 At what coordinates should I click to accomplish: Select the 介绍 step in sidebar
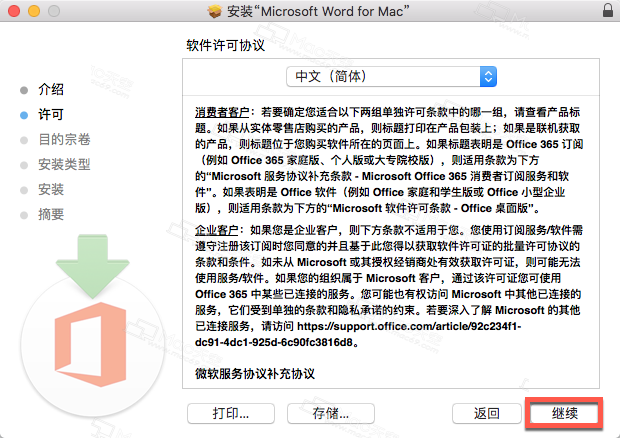(x=51, y=89)
